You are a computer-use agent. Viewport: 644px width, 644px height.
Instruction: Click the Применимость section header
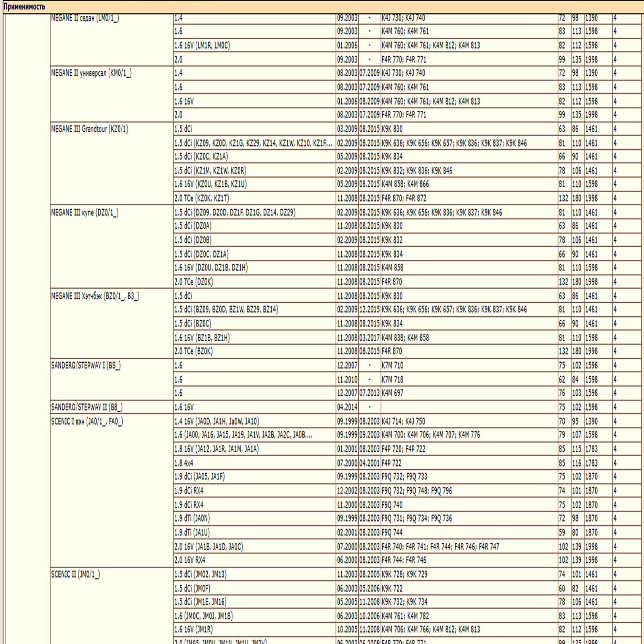[24, 7]
